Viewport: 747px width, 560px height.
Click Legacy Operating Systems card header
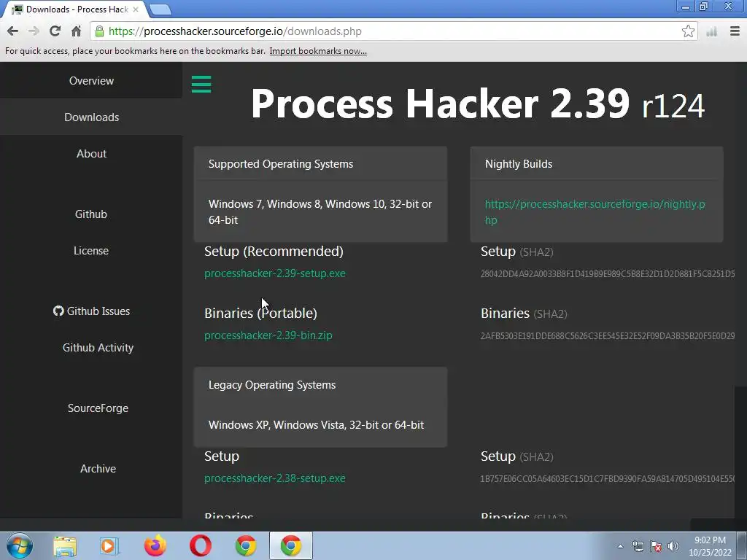[320, 385]
